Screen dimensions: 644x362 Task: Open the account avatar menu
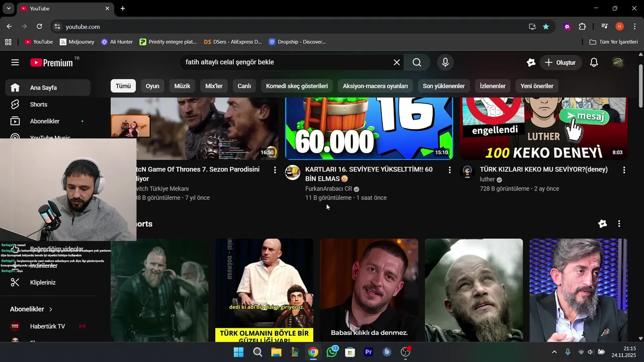[618, 62]
